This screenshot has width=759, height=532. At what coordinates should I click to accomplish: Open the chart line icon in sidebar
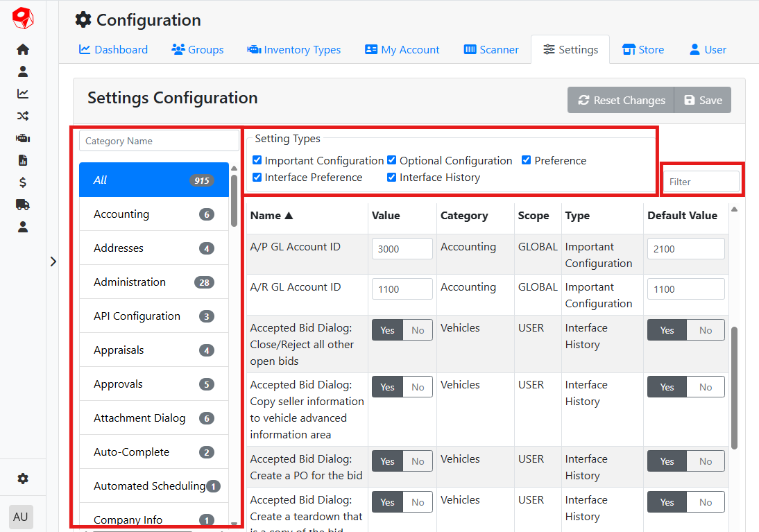pyautogui.click(x=23, y=94)
